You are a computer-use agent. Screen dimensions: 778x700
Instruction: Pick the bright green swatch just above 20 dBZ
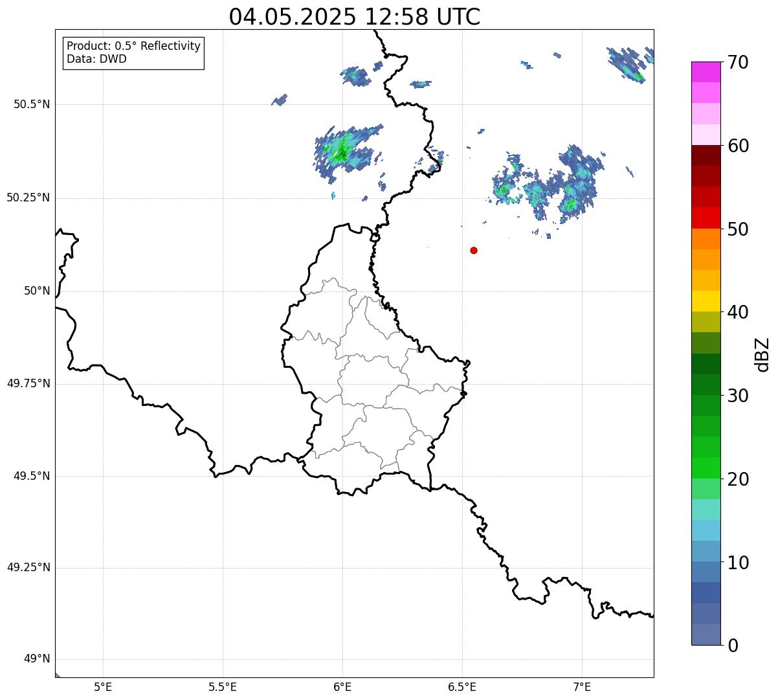[x=706, y=468]
